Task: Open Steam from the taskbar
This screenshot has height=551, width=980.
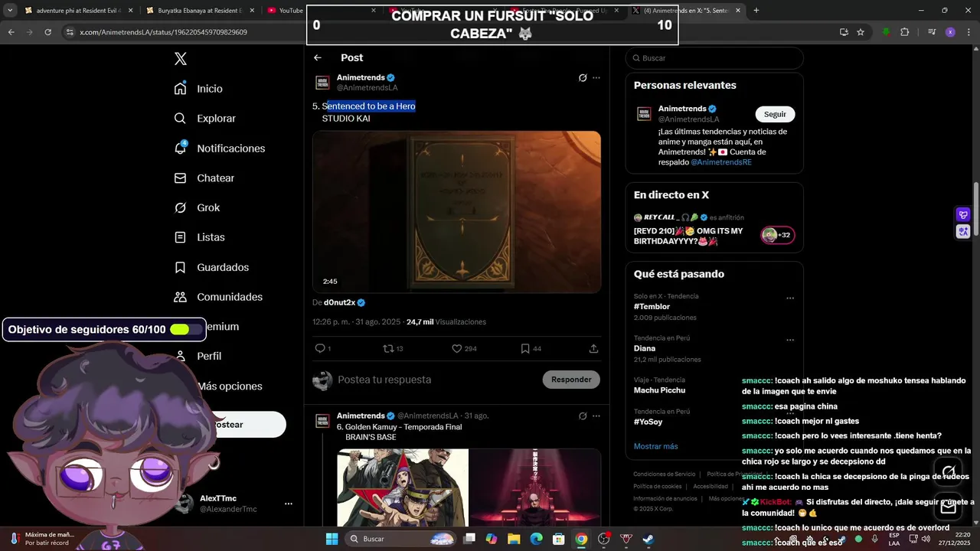Action: 648,539
